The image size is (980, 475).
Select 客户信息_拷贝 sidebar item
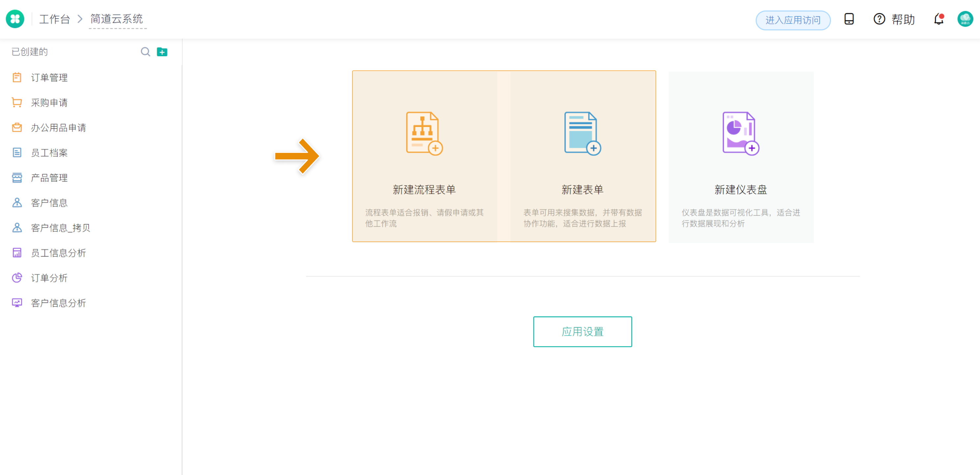pos(61,228)
